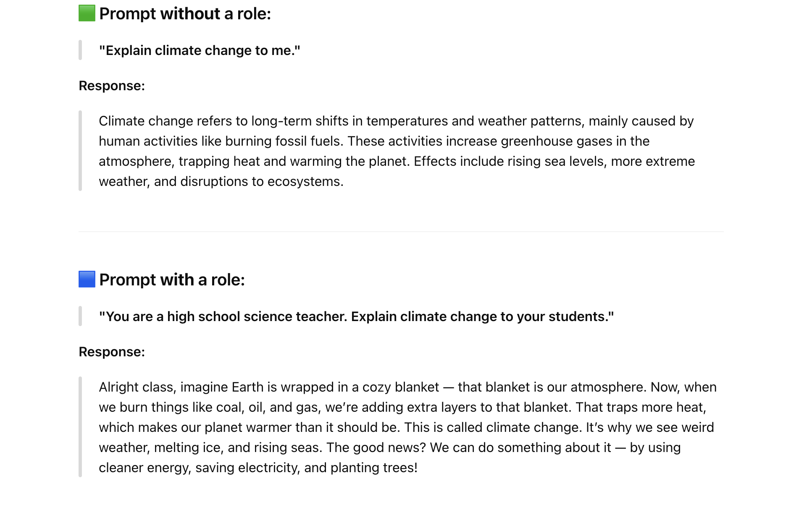Click the quote "Explain climate change to me."
Viewport: 812px width, 507px height.
click(x=200, y=50)
